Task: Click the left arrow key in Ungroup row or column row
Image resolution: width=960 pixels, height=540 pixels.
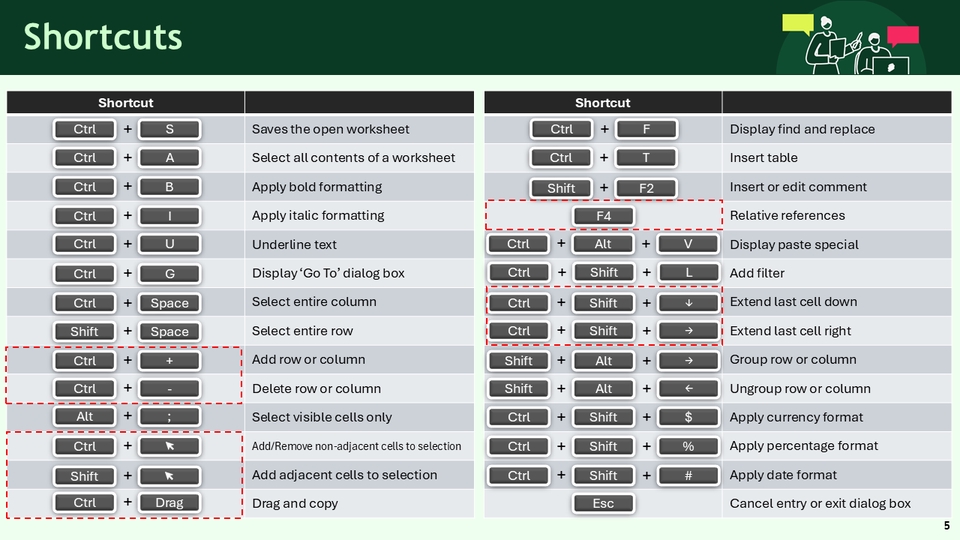Action: [688, 389]
